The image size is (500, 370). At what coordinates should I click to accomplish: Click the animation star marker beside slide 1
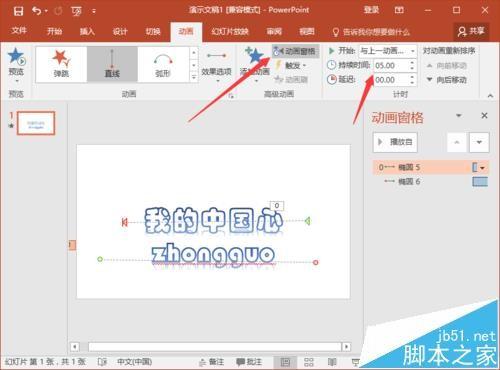tap(12, 126)
